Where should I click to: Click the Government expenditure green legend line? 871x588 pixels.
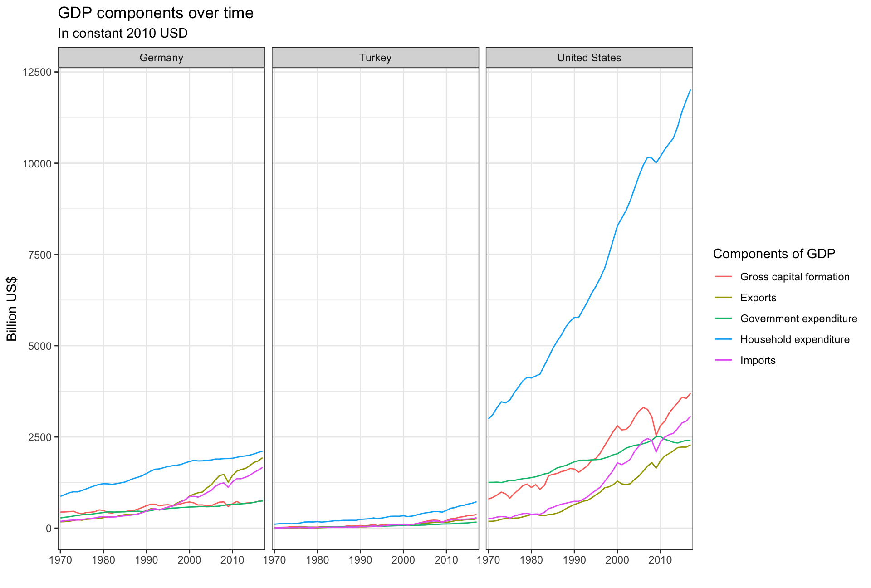723,318
